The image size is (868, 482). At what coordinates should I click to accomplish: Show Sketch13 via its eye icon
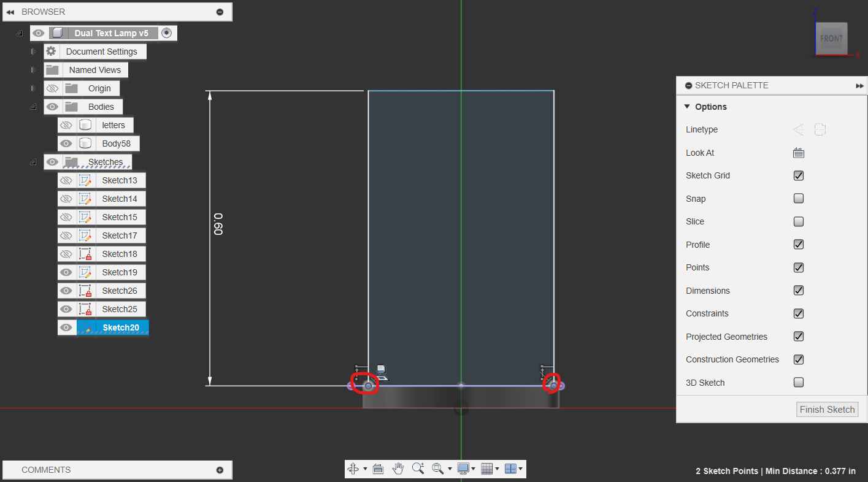point(66,180)
